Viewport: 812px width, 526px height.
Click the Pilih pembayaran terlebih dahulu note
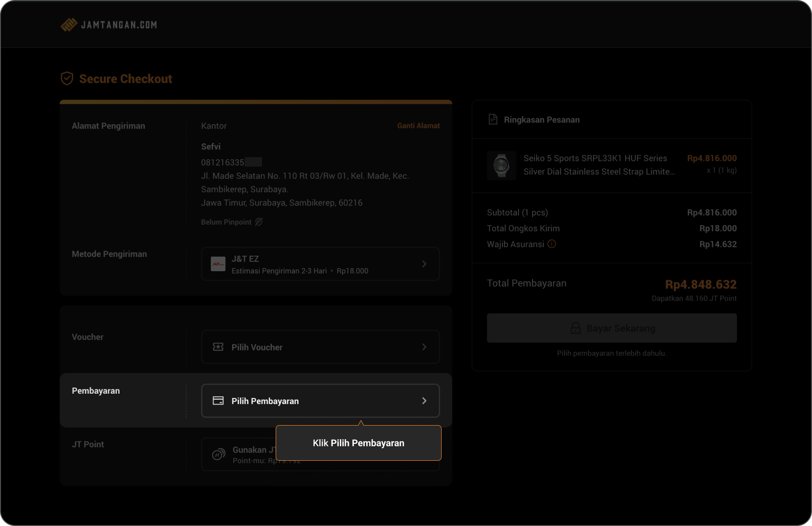[612, 353]
